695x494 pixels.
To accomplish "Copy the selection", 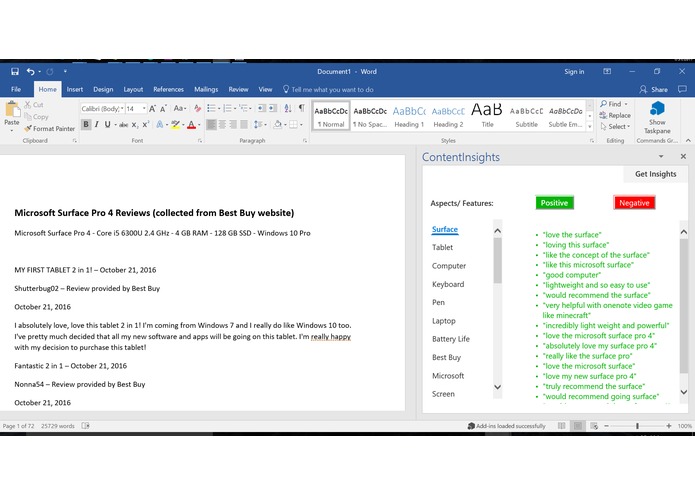I will 36,117.
